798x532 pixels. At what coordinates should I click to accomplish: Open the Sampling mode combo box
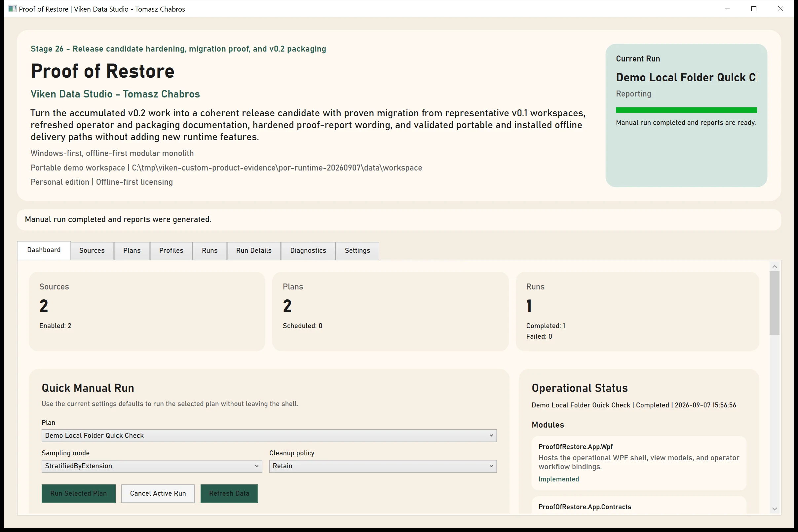tap(152, 466)
